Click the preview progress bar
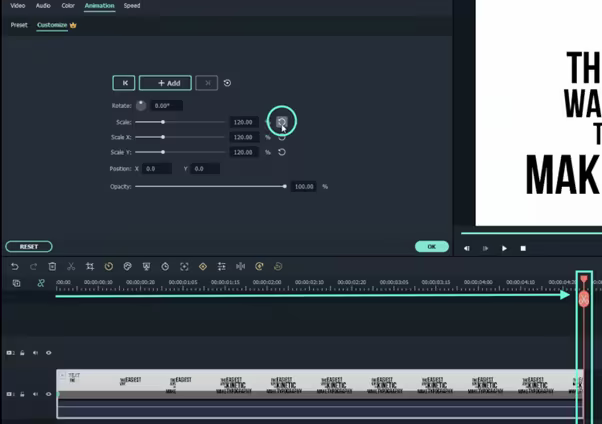 (531, 233)
